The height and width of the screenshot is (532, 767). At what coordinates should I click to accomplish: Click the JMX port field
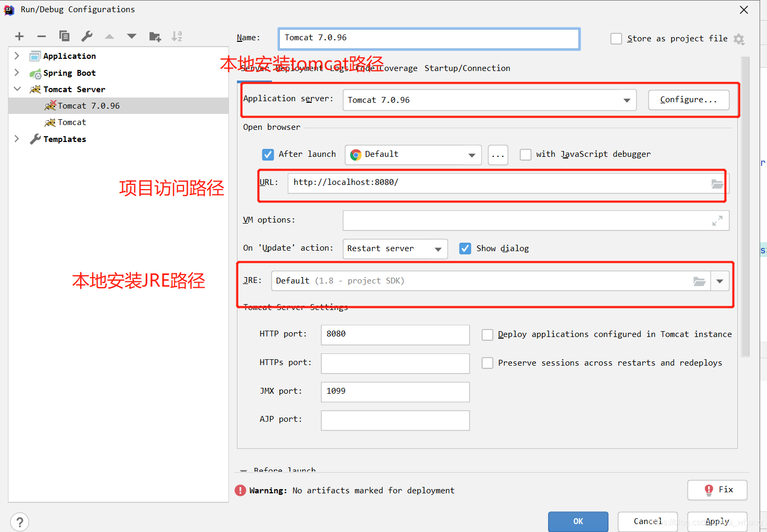click(395, 392)
